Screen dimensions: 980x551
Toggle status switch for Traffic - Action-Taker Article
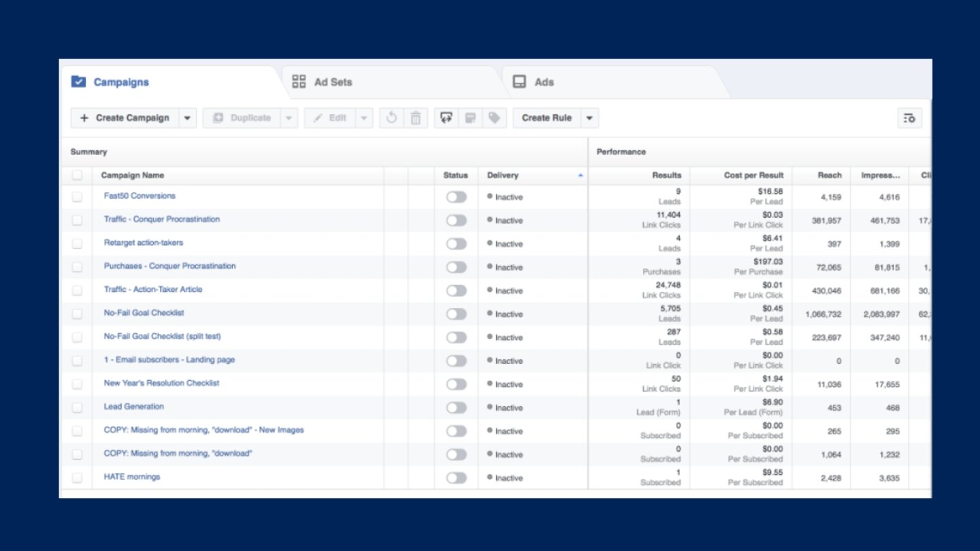[457, 290]
